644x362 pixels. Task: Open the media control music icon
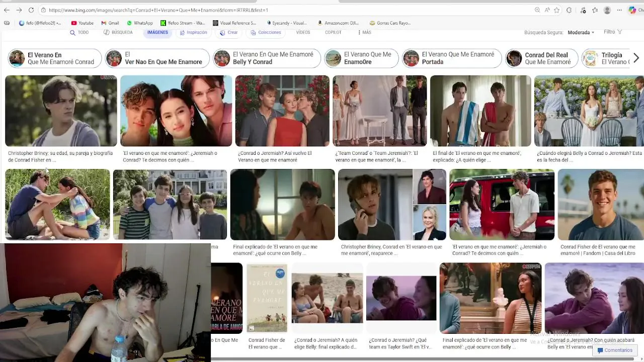[x=583, y=10]
